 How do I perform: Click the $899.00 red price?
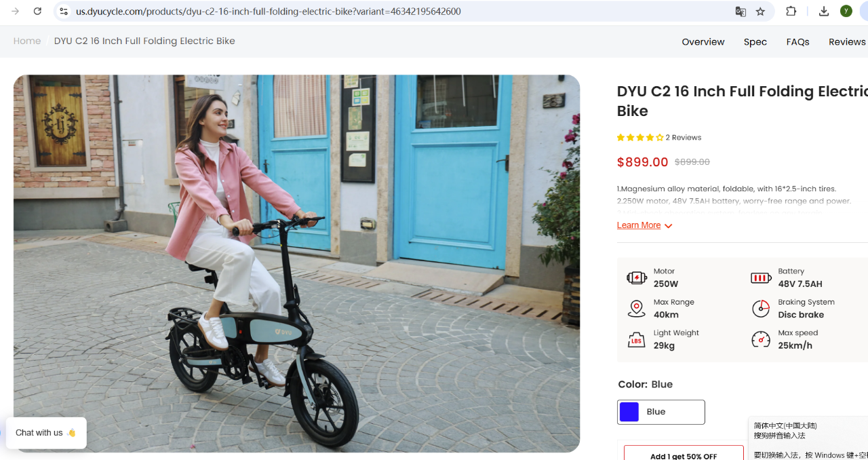643,162
